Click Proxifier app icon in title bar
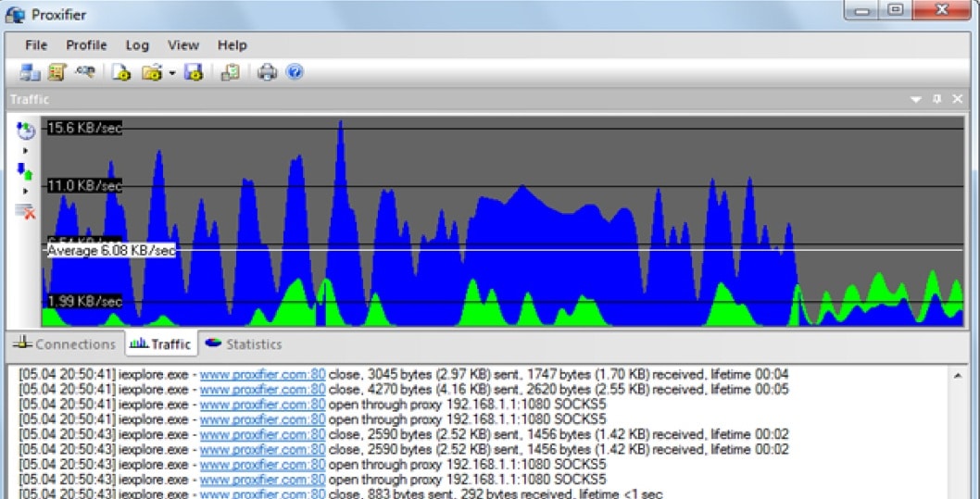Screen dimensions: 980x499 pos(15,15)
